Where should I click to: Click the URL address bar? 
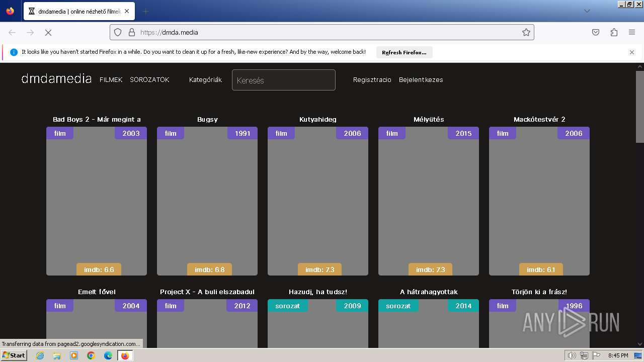(x=322, y=32)
